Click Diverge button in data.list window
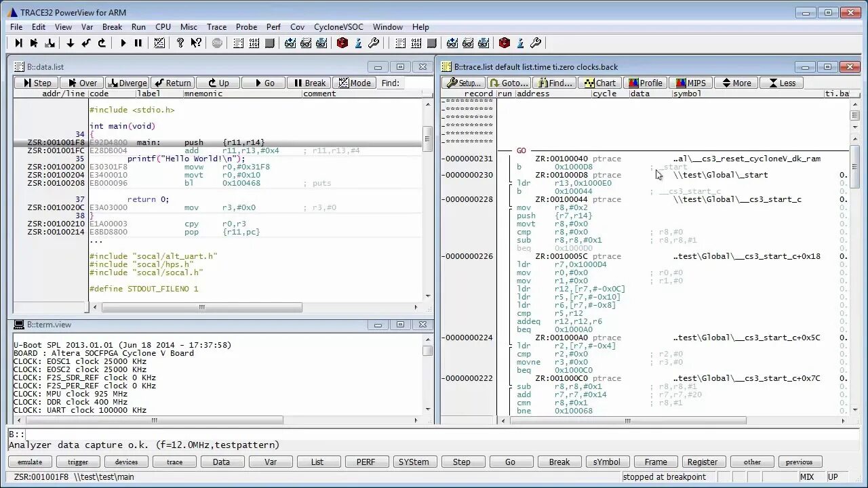This screenshot has height=488, width=868. click(127, 83)
